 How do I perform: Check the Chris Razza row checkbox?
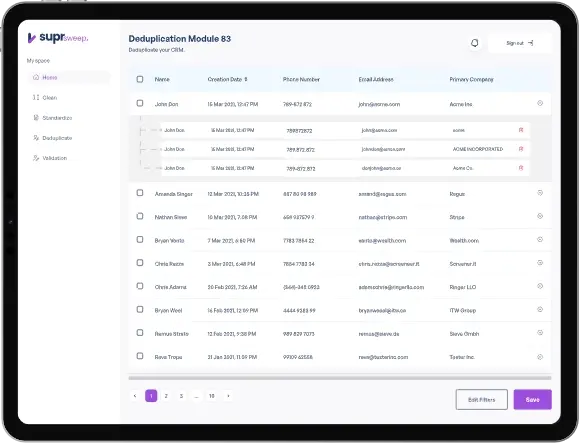[140, 263]
